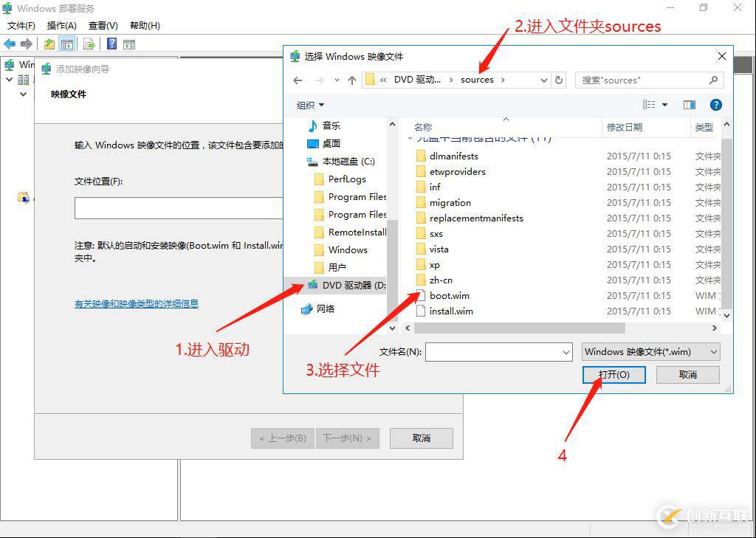Select the inf folder
Viewport: 756px width, 538px height.
click(428, 187)
